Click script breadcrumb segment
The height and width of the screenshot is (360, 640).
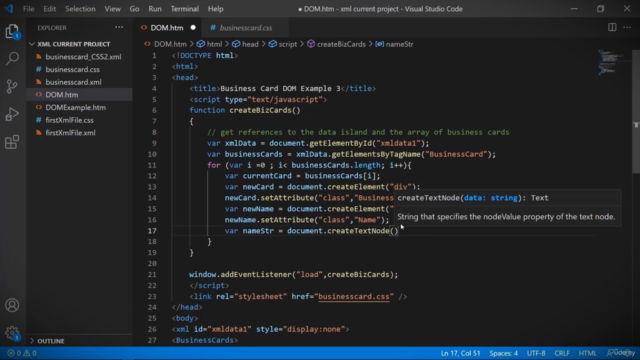coord(287,44)
